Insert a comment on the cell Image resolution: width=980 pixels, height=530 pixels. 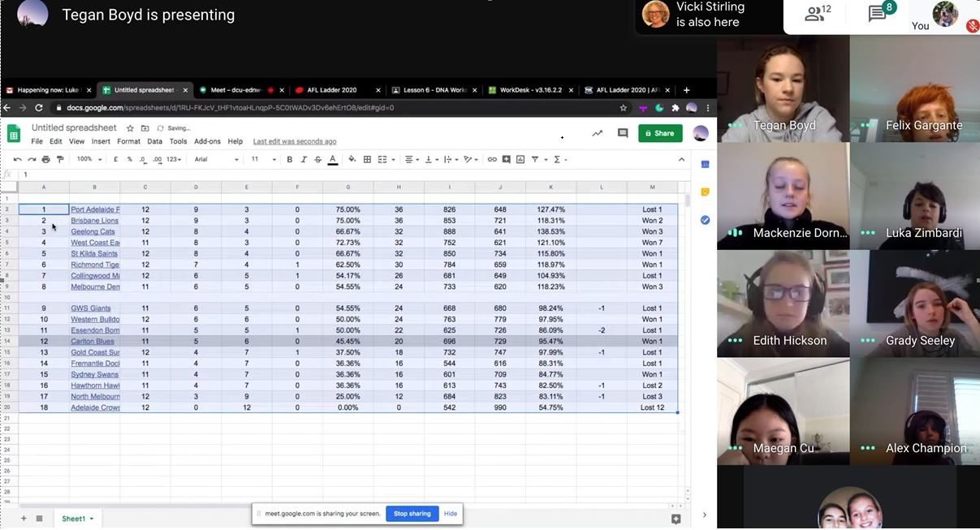(507, 159)
